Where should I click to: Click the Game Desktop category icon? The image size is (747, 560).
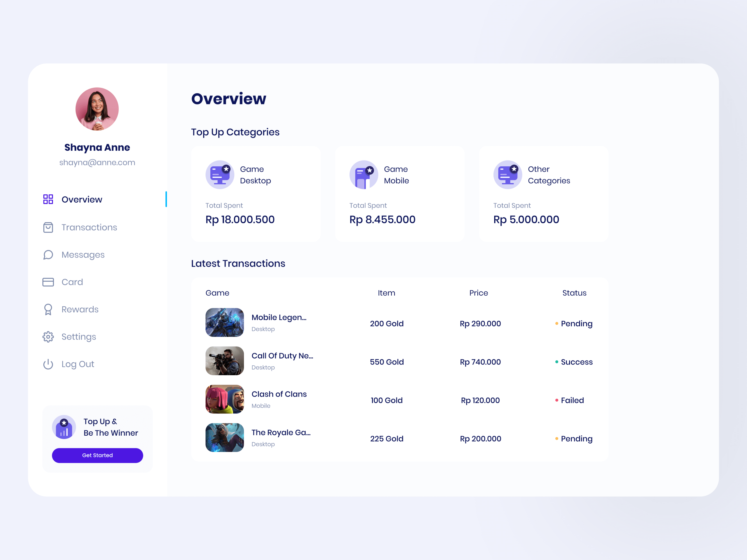220,175
